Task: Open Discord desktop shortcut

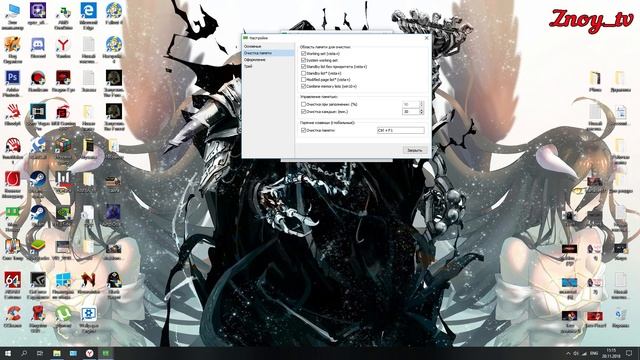Action: tap(38, 48)
